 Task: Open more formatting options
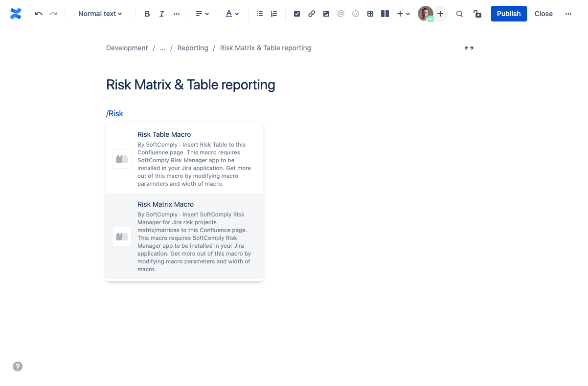(177, 14)
